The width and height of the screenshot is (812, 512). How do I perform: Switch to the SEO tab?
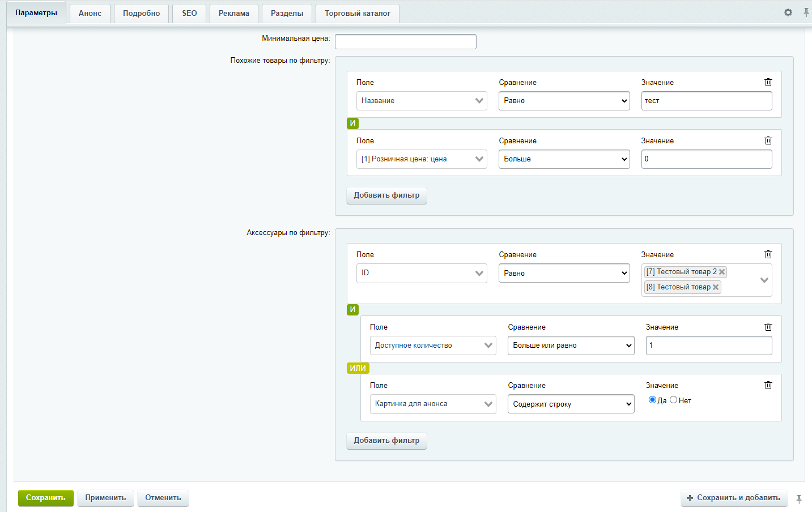pyautogui.click(x=189, y=13)
